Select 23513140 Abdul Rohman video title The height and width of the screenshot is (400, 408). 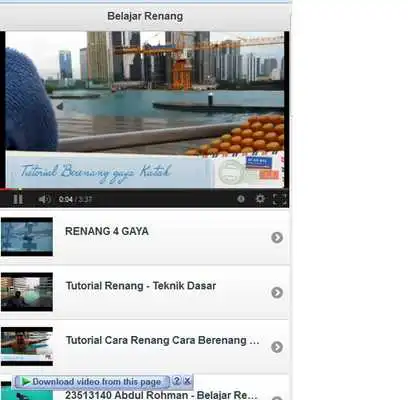(x=161, y=395)
